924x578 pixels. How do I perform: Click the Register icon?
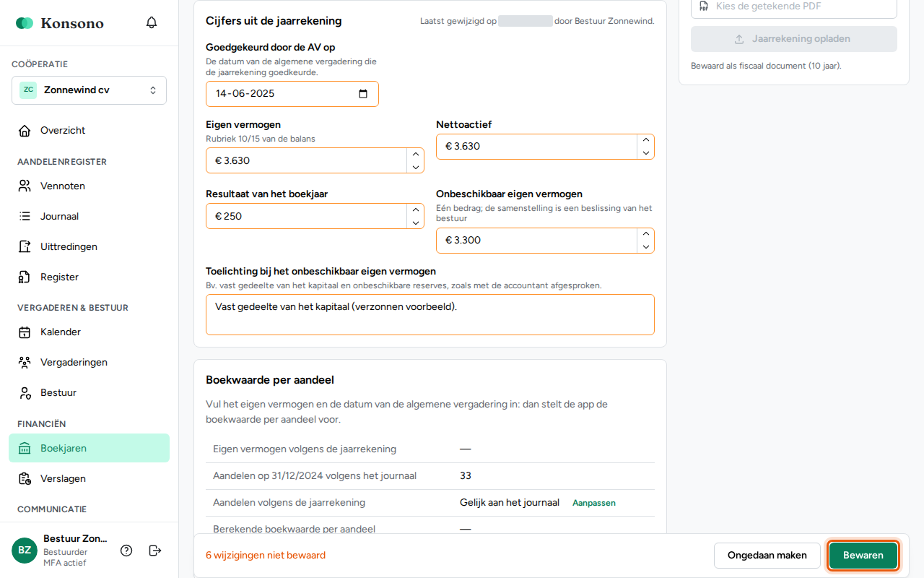coord(25,277)
